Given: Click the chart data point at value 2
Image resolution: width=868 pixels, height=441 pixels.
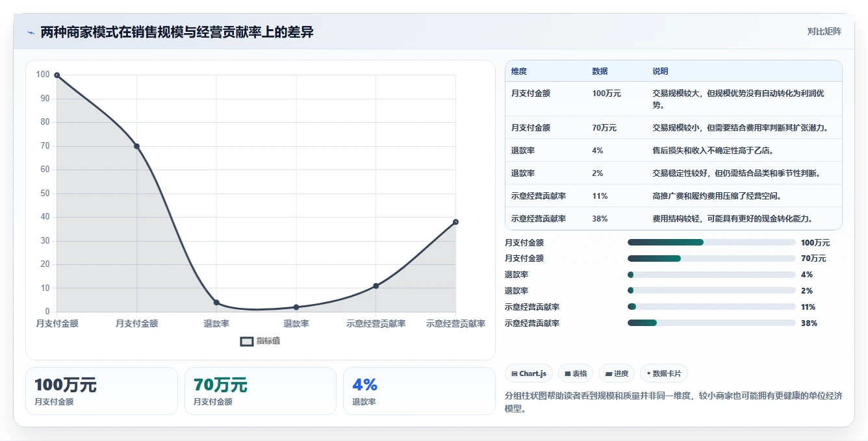Looking at the screenshot, I should [296, 307].
